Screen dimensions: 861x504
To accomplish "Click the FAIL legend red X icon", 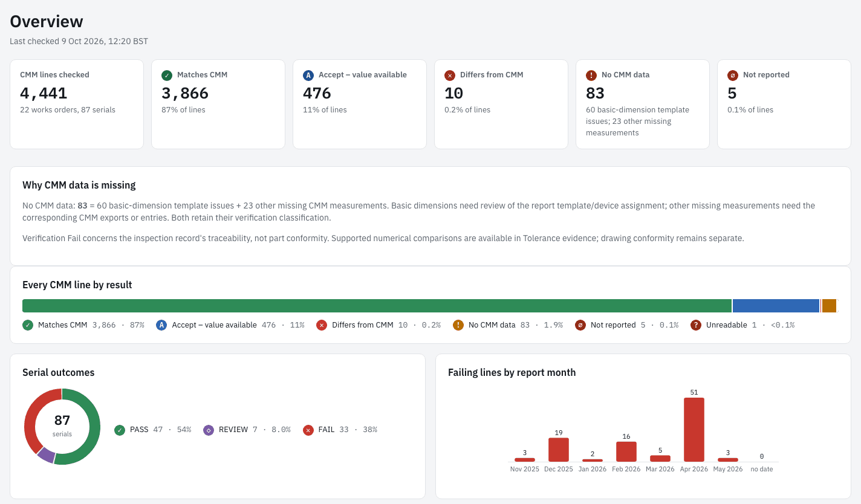I will pyautogui.click(x=308, y=430).
